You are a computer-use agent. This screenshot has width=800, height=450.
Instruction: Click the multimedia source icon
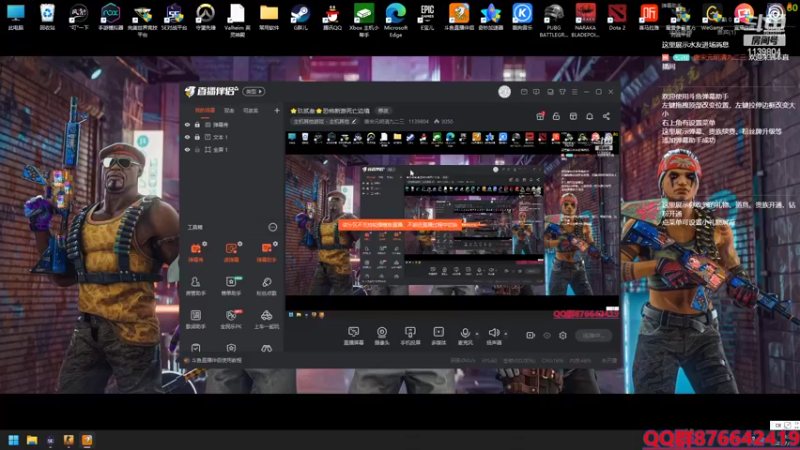click(438, 336)
